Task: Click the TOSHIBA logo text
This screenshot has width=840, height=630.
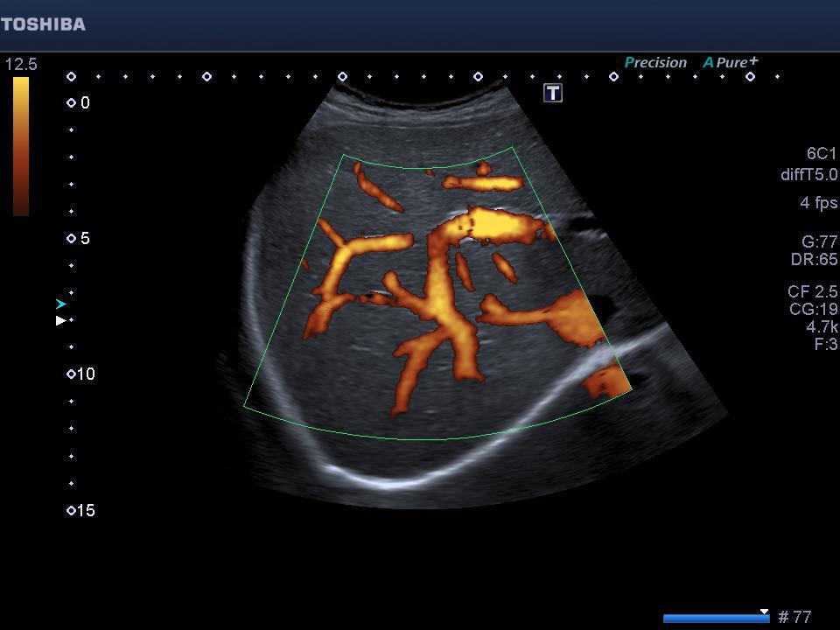Action: coord(43,24)
